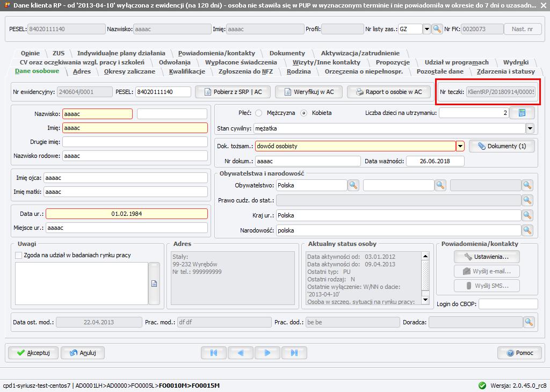Click the Weryfikuj w AC button
The image size is (550, 392).
(309, 92)
